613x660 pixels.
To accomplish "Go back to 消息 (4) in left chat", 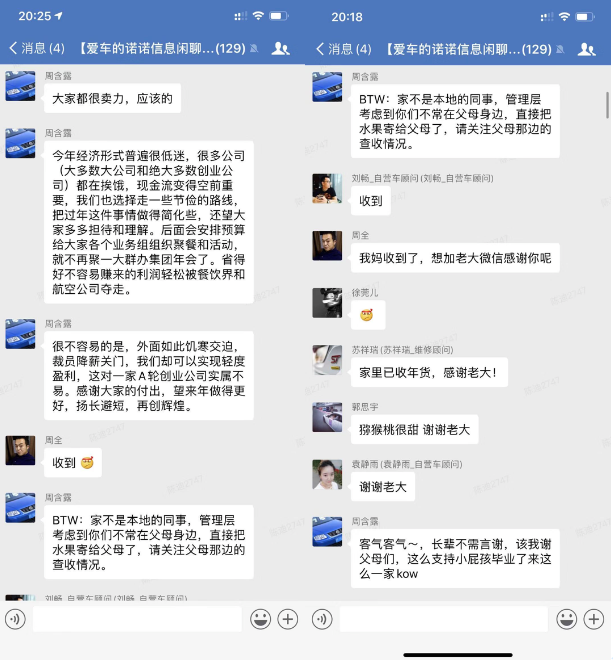I will coord(37,48).
